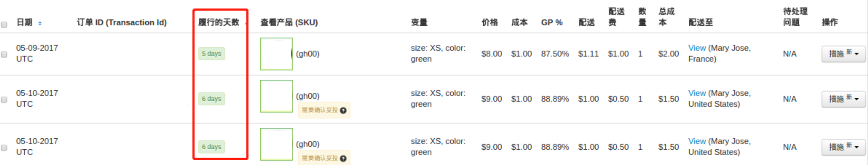The image size is (868, 165).
Task: Open the product thumbnail in the second order row
Action: 276,96
